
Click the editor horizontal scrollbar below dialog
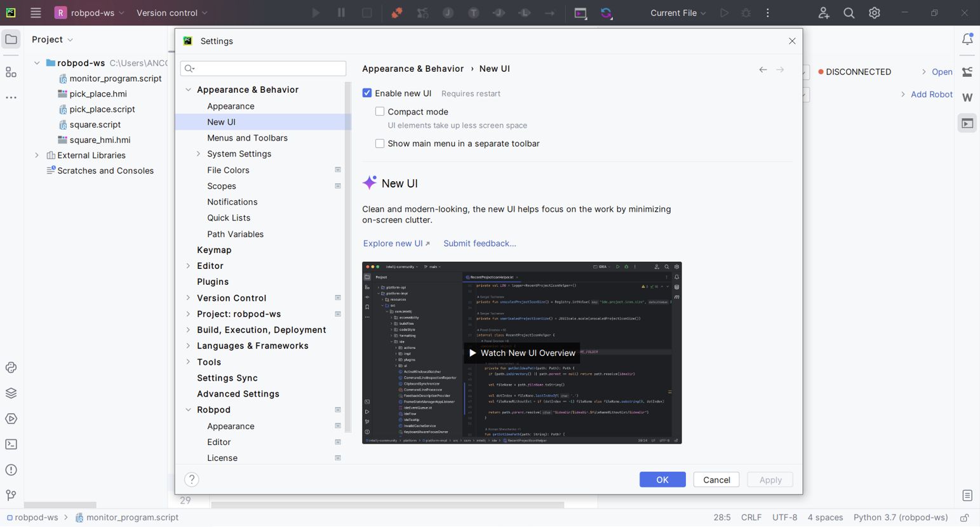pyautogui.click(x=387, y=505)
